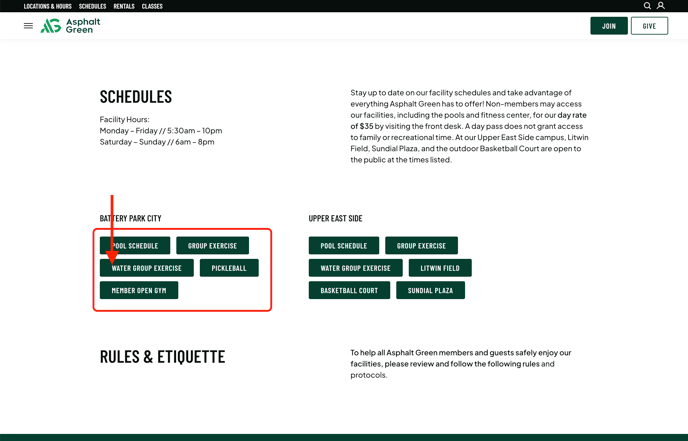688x441 pixels.
Task: Open the Basketball Court schedule
Action: (349, 290)
